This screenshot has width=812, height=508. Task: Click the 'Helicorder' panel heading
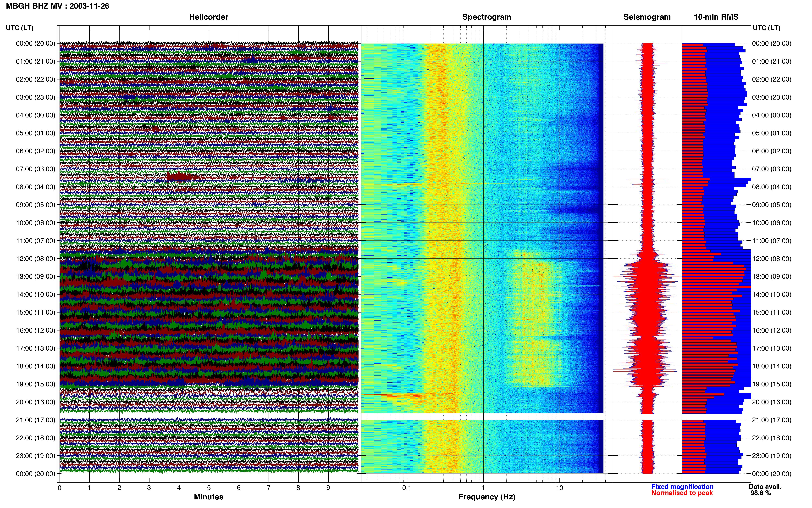[209, 17]
